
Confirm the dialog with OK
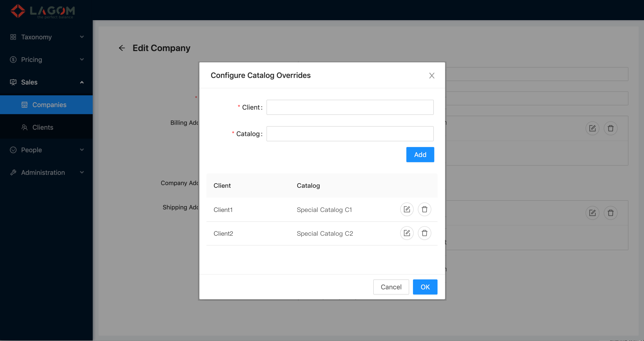425,287
